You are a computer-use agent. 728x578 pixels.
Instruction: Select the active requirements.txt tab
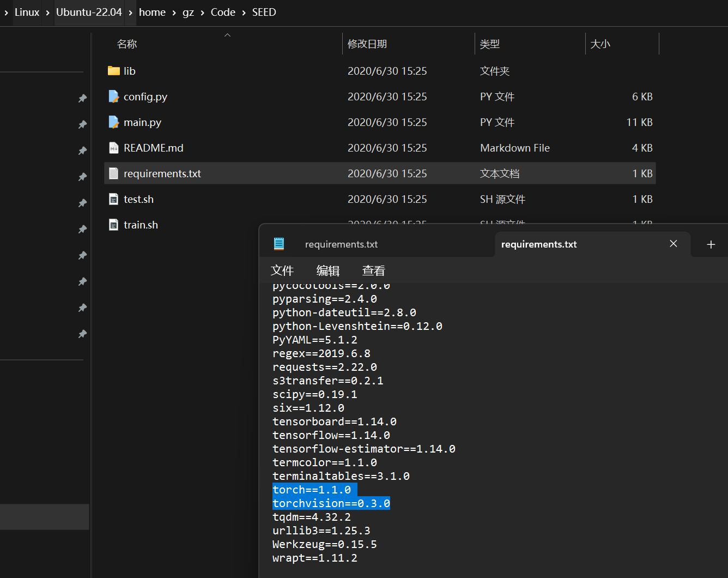(x=539, y=244)
